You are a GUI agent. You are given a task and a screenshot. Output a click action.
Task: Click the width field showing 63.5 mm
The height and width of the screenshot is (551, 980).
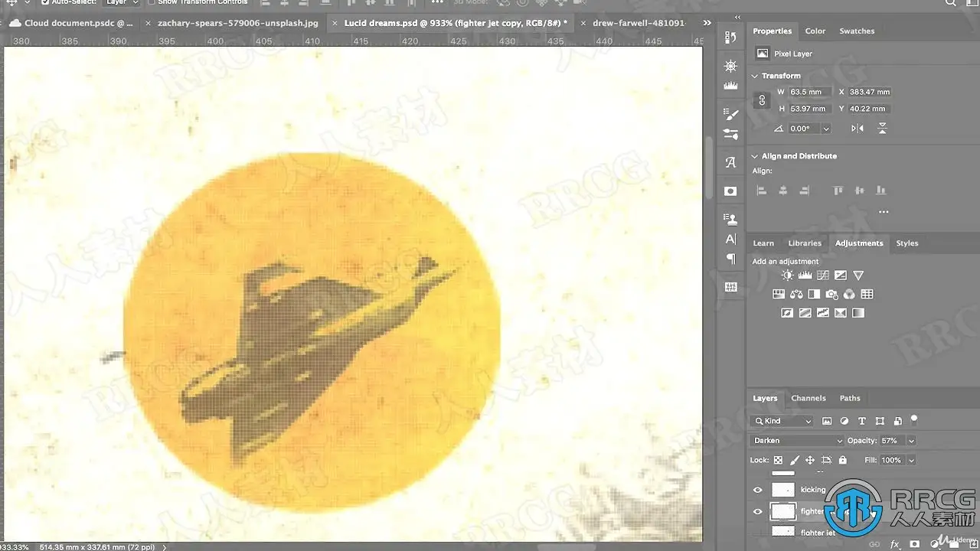point(810,92)
